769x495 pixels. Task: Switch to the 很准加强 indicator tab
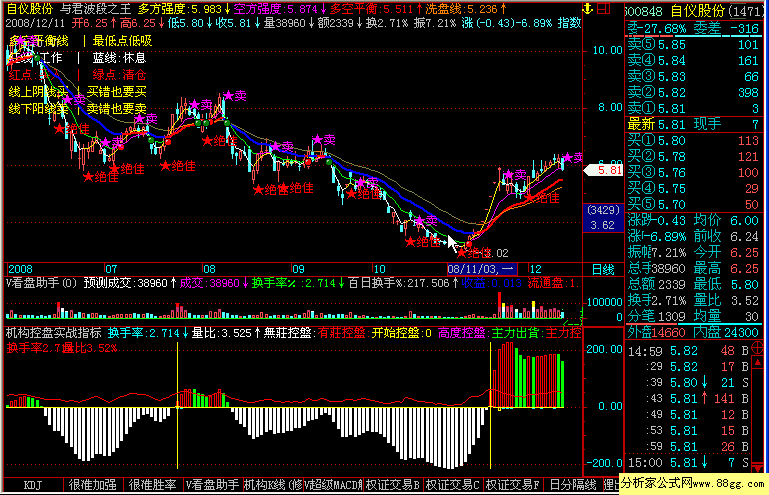pos(93,485)
